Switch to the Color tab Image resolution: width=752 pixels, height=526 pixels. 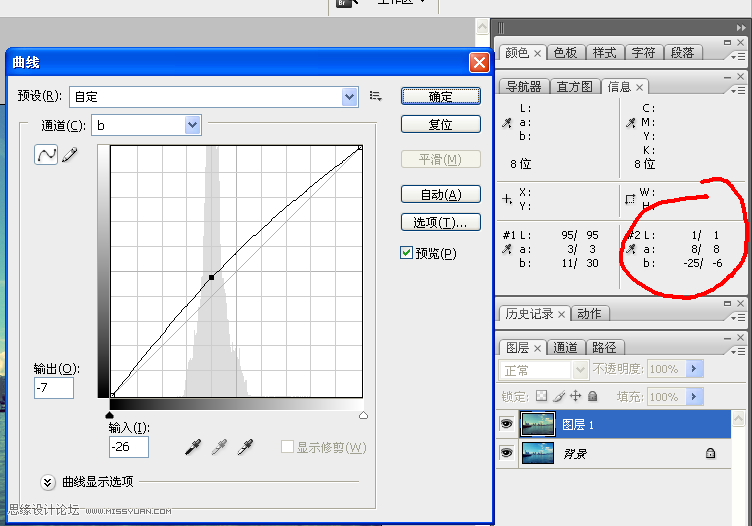click(517, 52)
